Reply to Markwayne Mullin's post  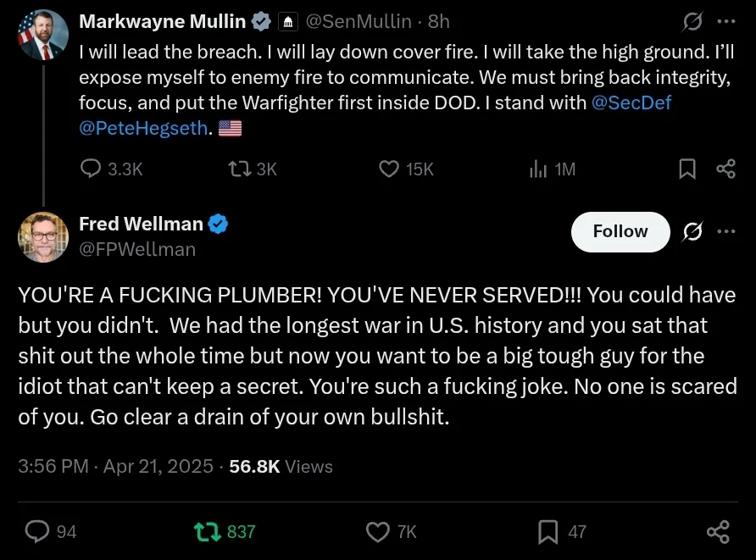click(92, 169)
